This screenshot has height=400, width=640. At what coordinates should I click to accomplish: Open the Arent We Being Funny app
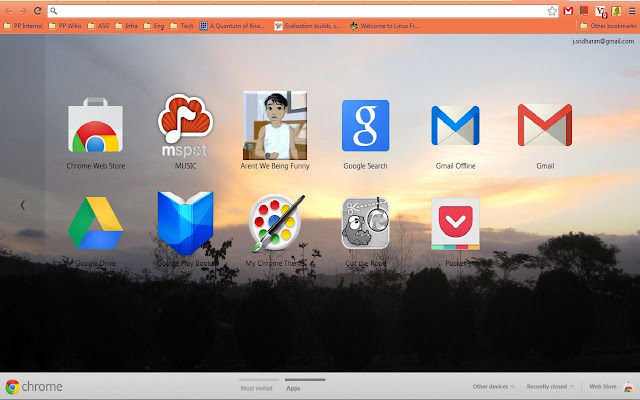275,125
